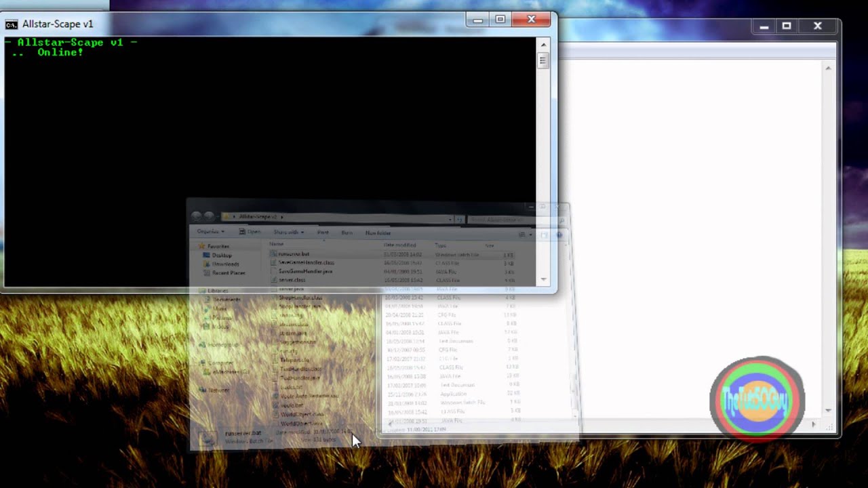Click the white window's scroll up arrow
The width and height of the screenshot is (868, 488).
pos(828,68)
